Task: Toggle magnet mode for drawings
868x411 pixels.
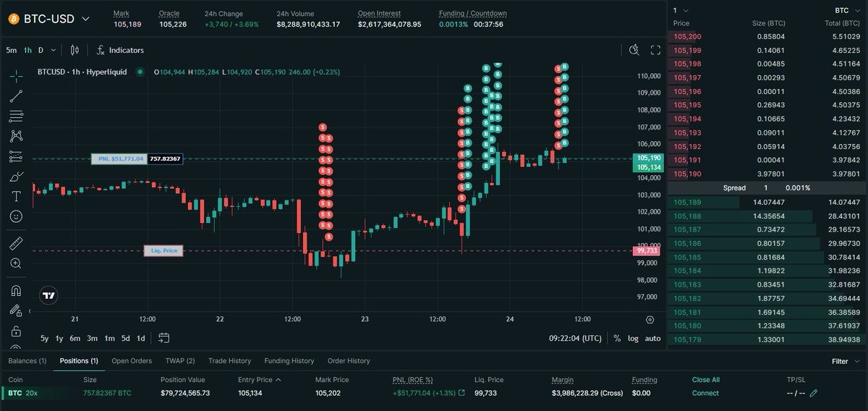Action: tap(16, 291)
